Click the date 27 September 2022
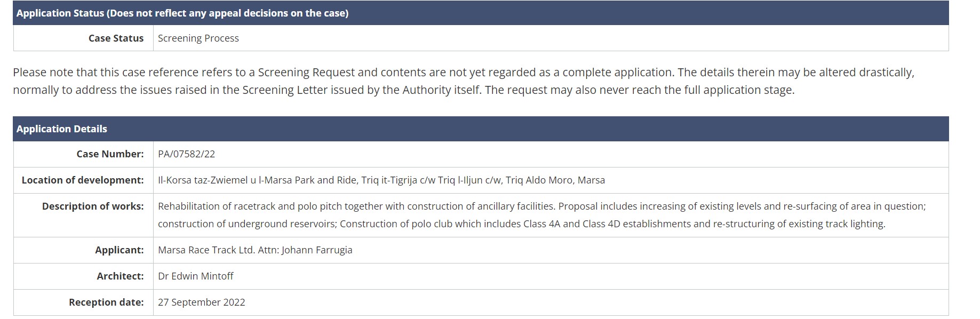 [202, 302]
